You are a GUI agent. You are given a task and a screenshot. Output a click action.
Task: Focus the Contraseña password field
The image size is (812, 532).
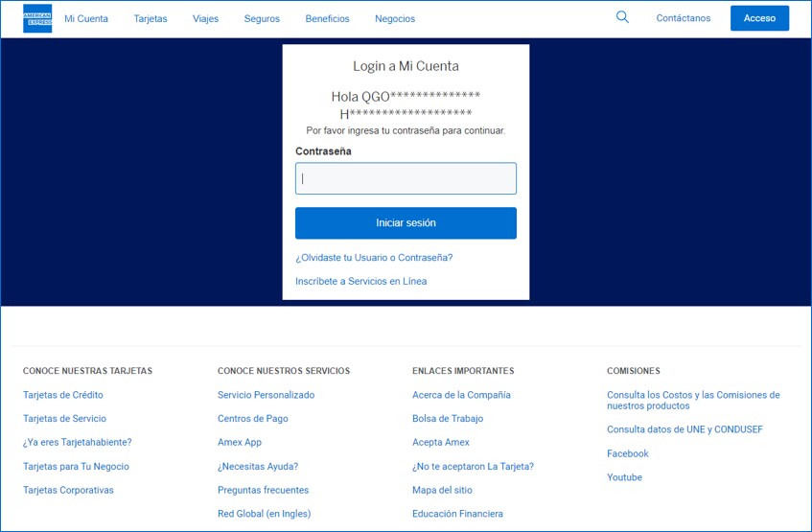click(x=406, y=178)
